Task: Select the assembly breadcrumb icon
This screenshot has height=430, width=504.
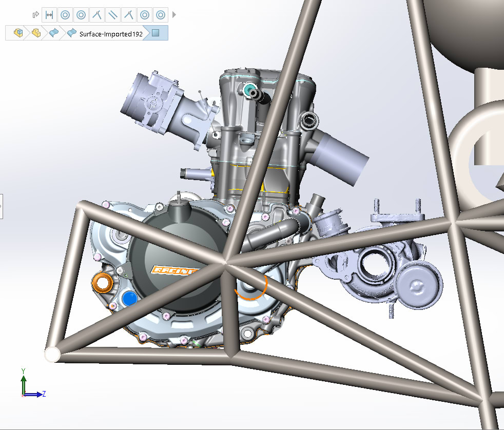Action: click(18, 33)
